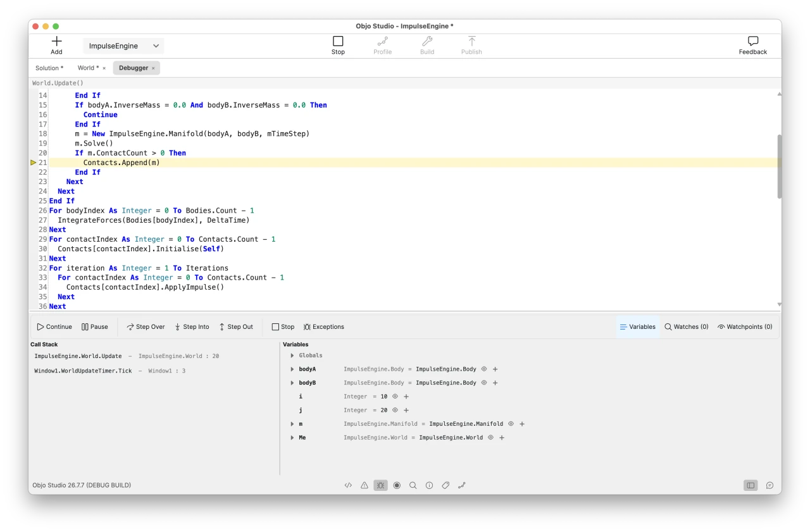810x532 pixels.
Task: Add variable m to watches with plus
Action: [522, 424]
